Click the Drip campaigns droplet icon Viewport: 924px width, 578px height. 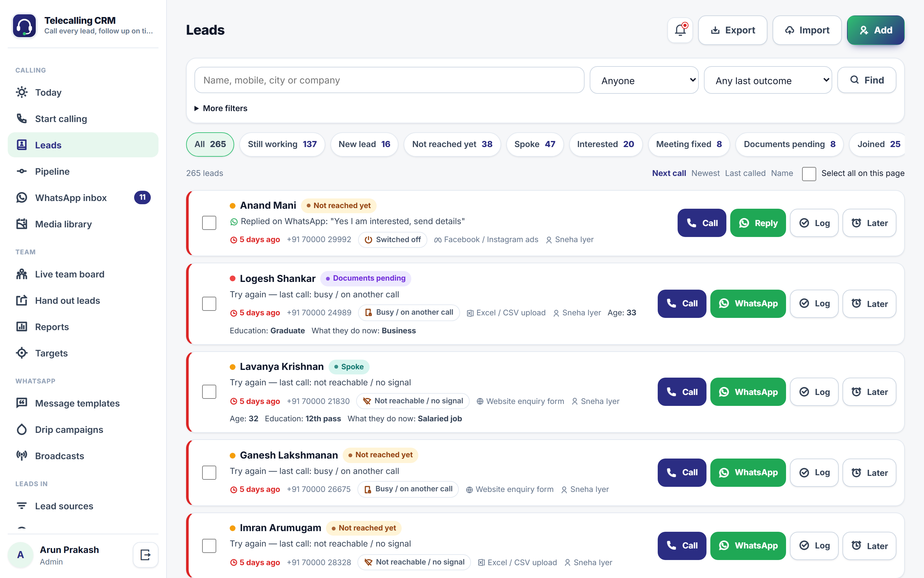22,430
